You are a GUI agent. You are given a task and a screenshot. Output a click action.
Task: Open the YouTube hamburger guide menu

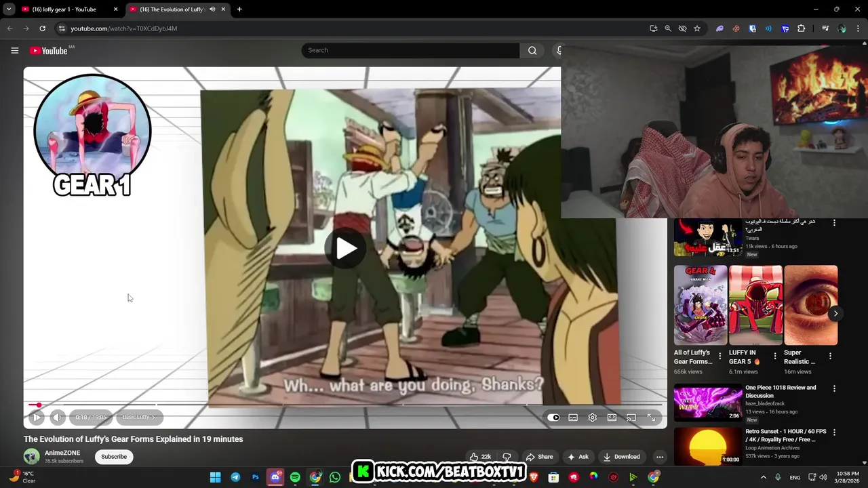point(14,50)
